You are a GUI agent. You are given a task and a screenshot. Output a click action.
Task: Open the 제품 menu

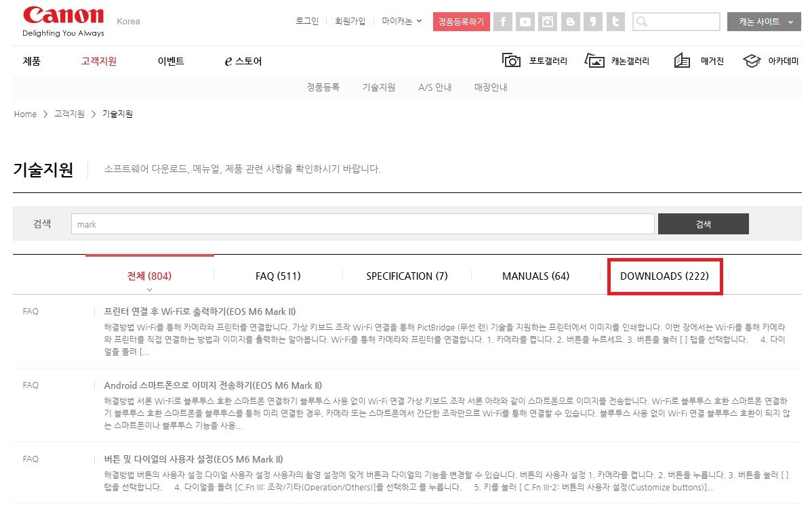pos(31,61)
